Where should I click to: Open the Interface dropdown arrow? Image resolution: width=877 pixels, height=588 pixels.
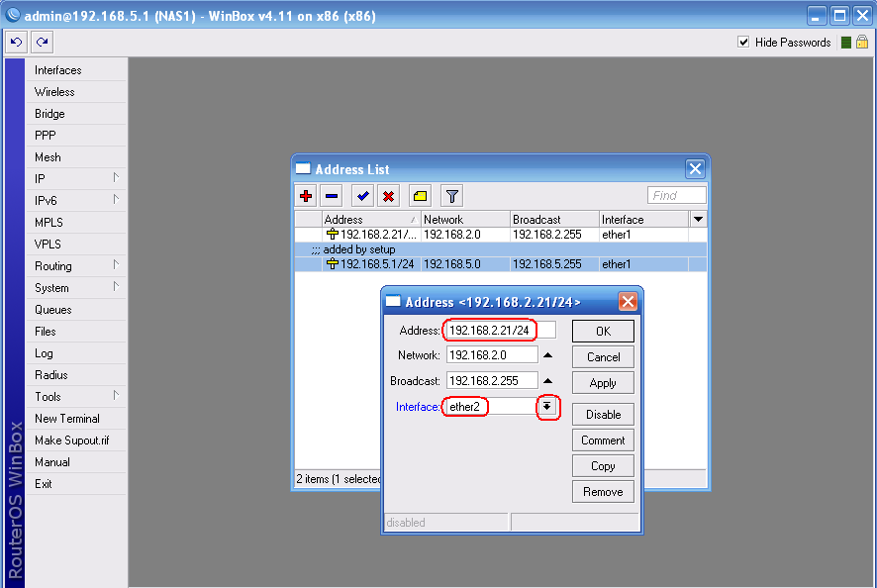coord(547,407)
